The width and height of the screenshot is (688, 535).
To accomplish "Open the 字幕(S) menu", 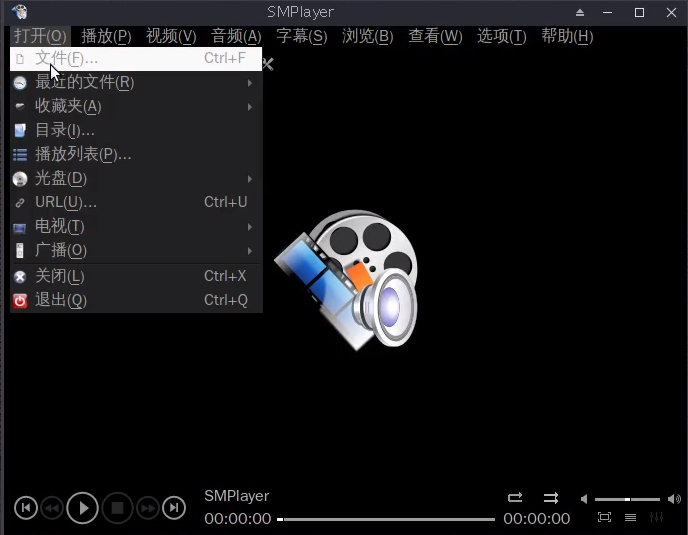I will point(302,36).
